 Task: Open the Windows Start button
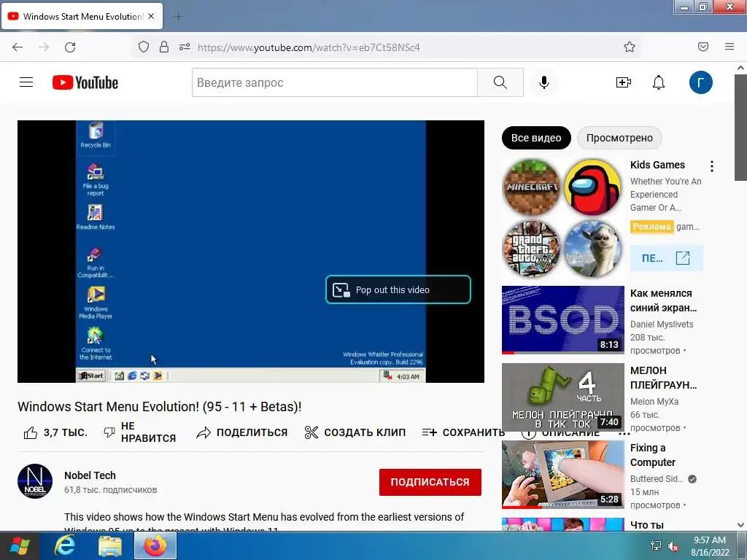coord(20,545)
